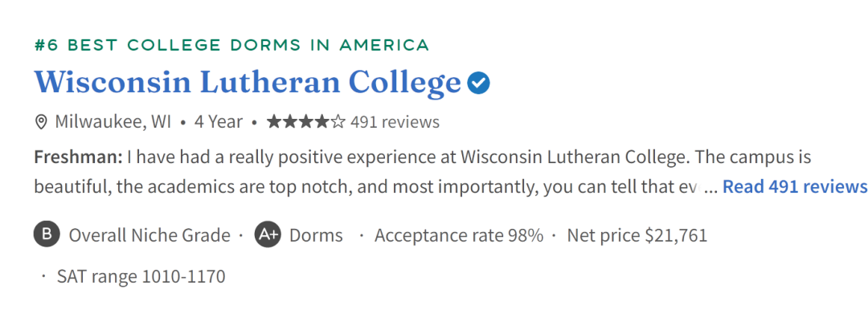Click the location pin icon
The height and width of the screenshot is (318, 868).
[41, 122]
